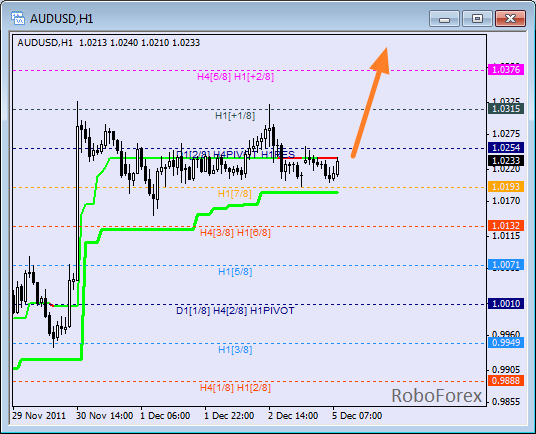Click the 2 Dec 14:00 time axis marker
The height and width of the screenshot is (434, 536).
tap(293, 416)
